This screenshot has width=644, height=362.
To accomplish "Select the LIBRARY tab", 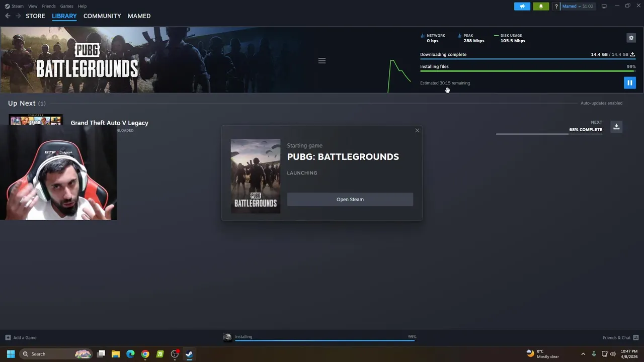I will coord(64,16).
